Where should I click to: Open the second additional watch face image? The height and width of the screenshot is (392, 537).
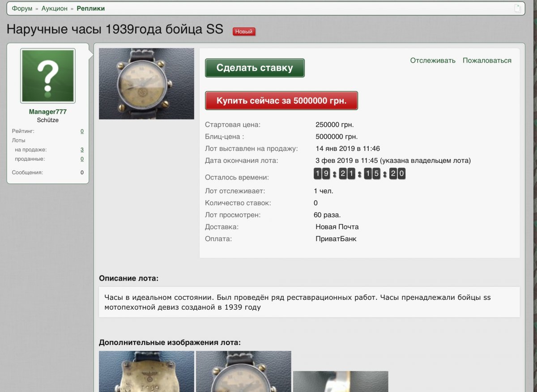243,371
